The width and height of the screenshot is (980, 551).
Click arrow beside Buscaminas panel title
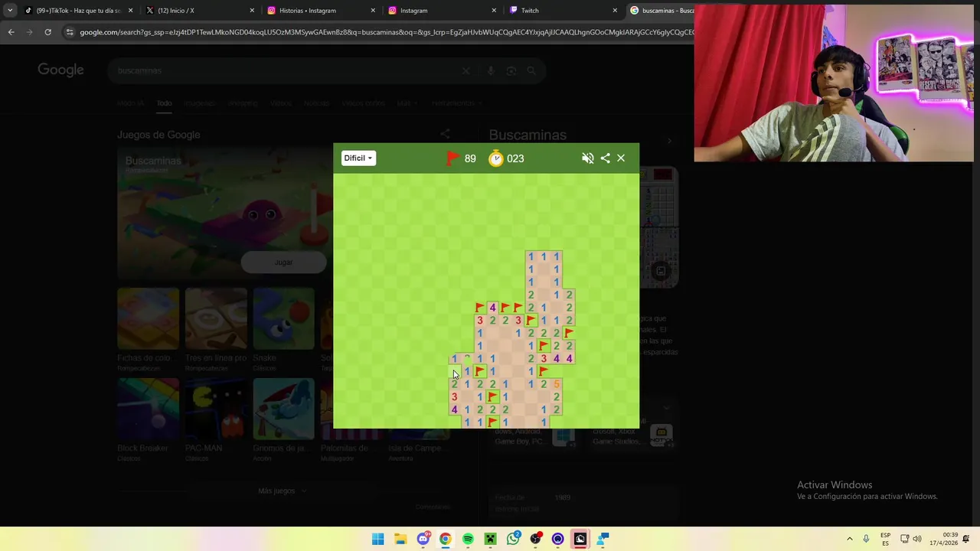coord(669,141)
